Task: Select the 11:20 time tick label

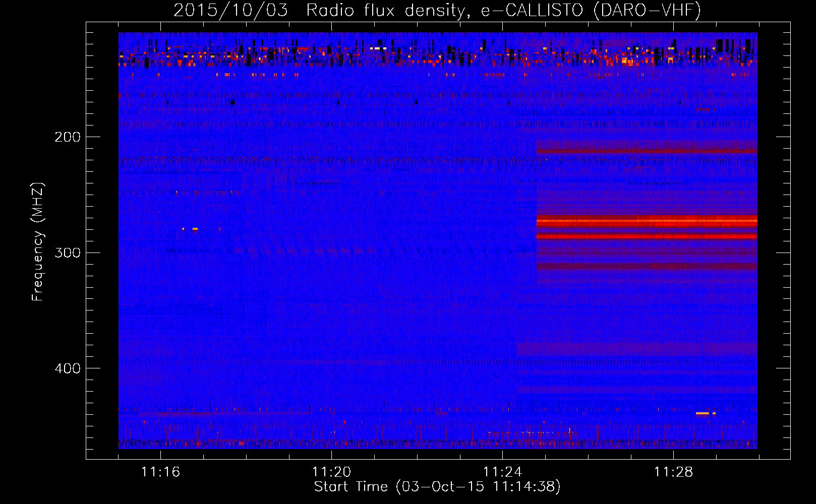Action: tap(331, 472)
